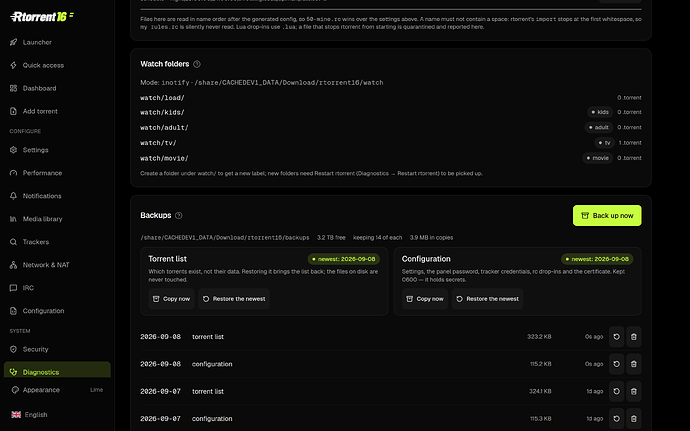The height and width of the screenshot is (431, 690).
Task: Click Back up now button
Action: click(x=607, y=215)
